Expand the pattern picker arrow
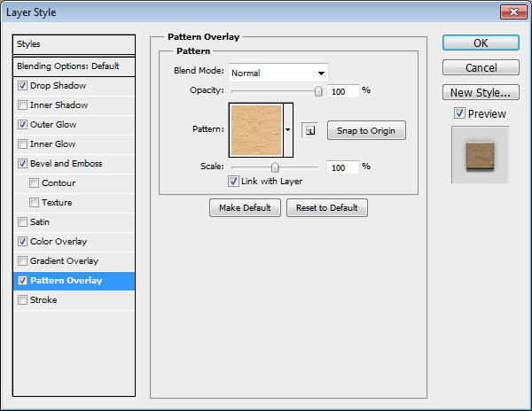The width and height of the screenshot is (532, 411). click(288, 130)
